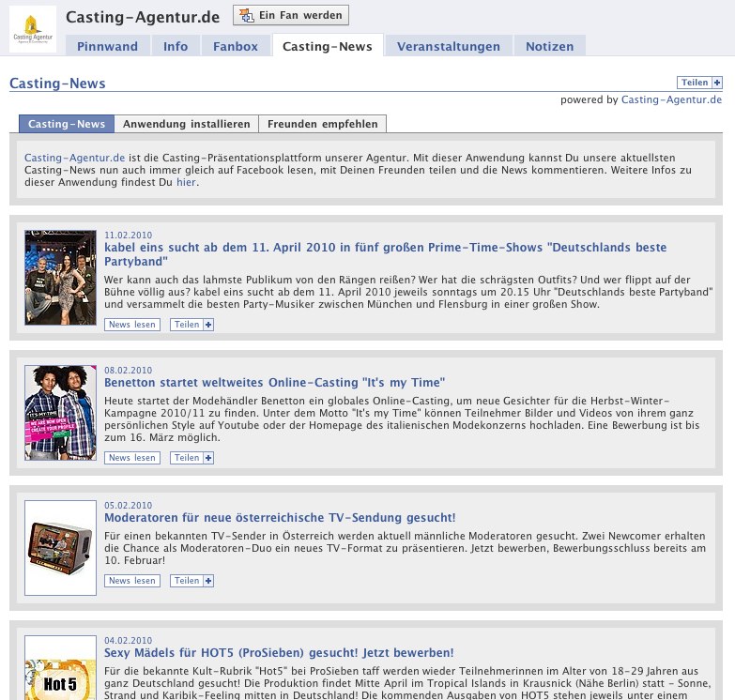Open the Hot5 ProSieben headline link
Viewport: 735px width, 700px height.
279,652
